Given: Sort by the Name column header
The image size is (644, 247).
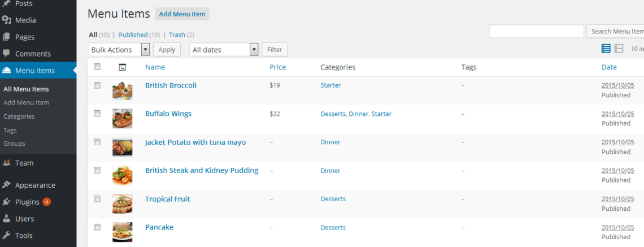Looking at the screenshot, I should tap(155, 67).
